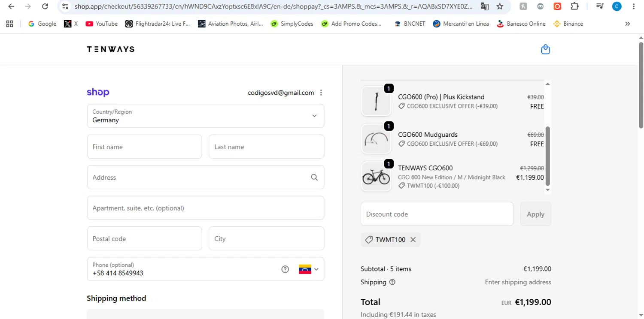Open the Banesco Online bookmark
644x319 pixels.
coord(521,24)
